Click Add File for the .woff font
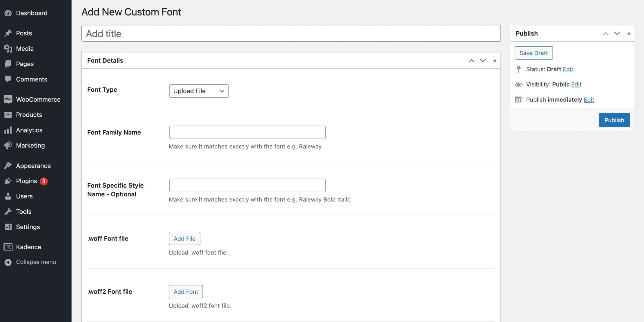644x322 pixels. tap(184, 238)
